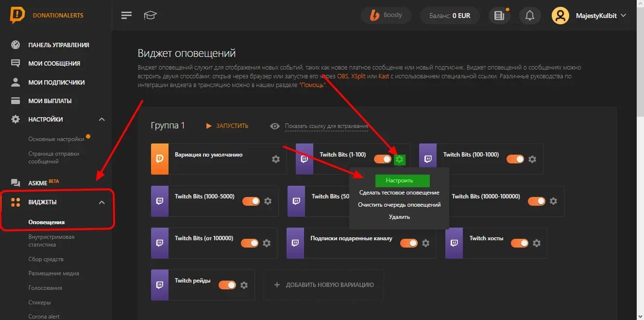
Task: Toggle the Twitch рейды switch
Action: coord(227,285)
